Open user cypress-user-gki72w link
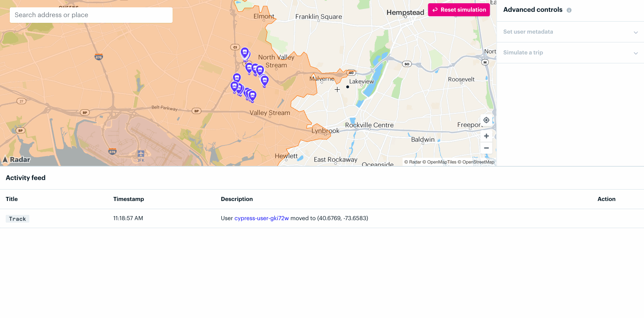The width and height of the screenshot is (644, 318). 262,218
